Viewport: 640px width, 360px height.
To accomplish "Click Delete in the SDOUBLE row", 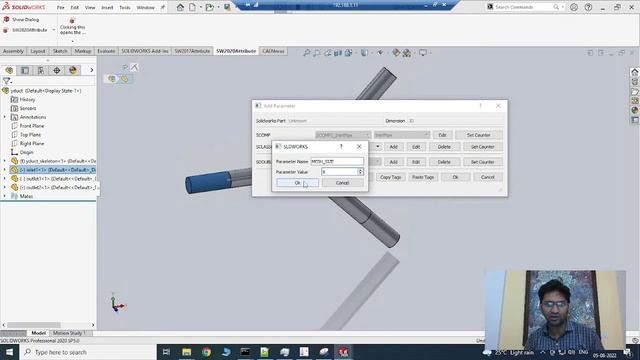I will point(444,162).
